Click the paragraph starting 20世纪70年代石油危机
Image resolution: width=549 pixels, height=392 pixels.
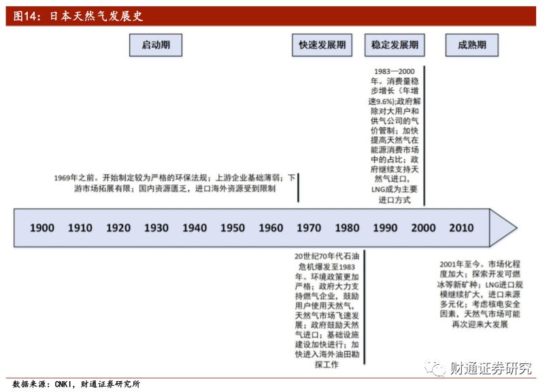tap(327, 310)
